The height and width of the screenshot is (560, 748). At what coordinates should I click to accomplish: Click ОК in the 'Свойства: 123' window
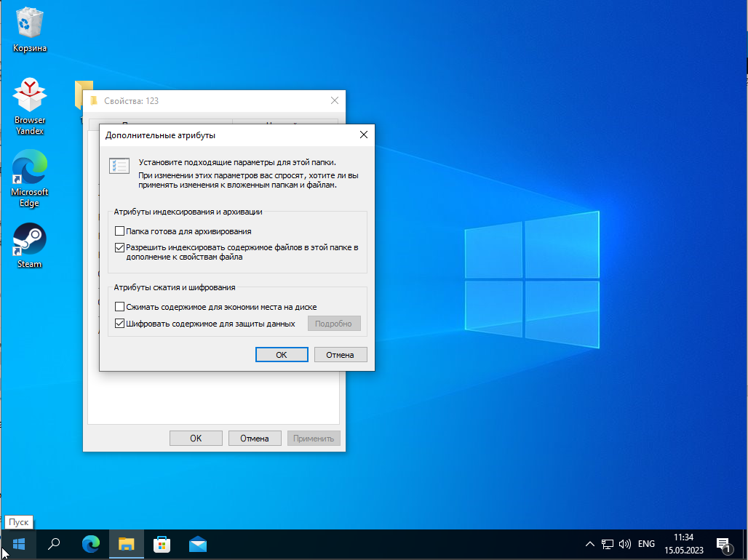pyautogui.click(x=196, y=438)
